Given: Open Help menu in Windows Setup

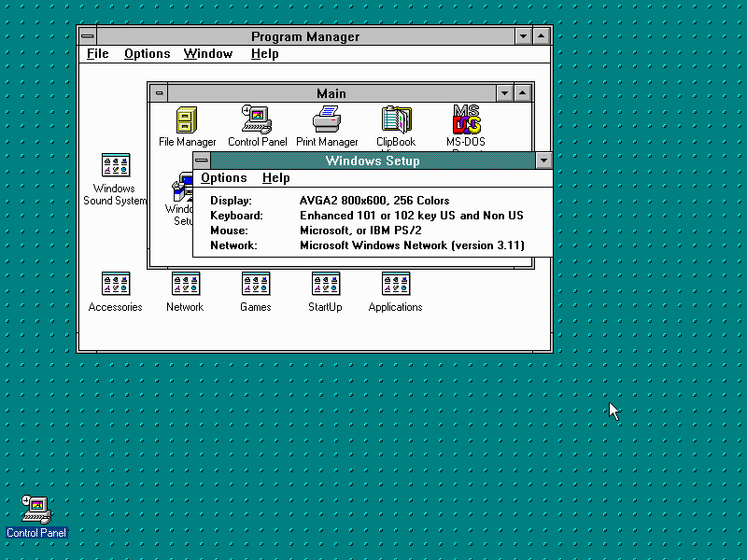Looking at the screenshot, I should pyautogui.click(x=275, y=178).
